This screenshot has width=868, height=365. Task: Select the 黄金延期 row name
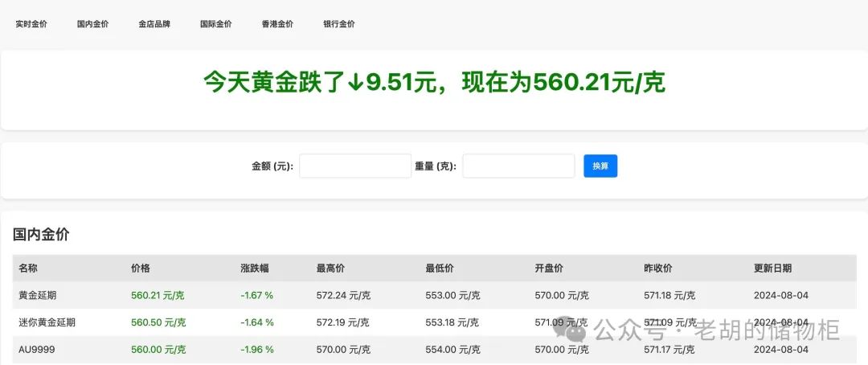(x=38, y=295)
